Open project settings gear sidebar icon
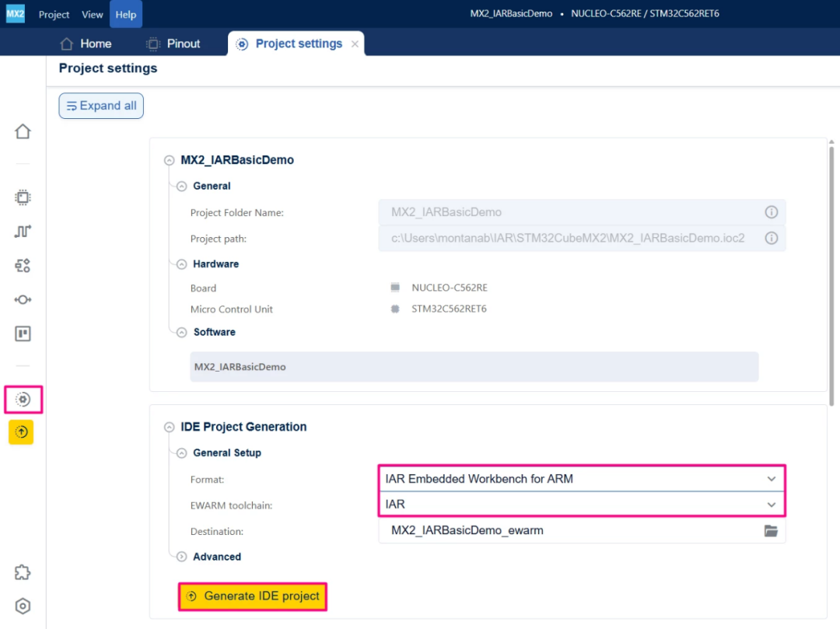Image resolution: width=840 pixels, height=629 pixels. coord(23,400)
